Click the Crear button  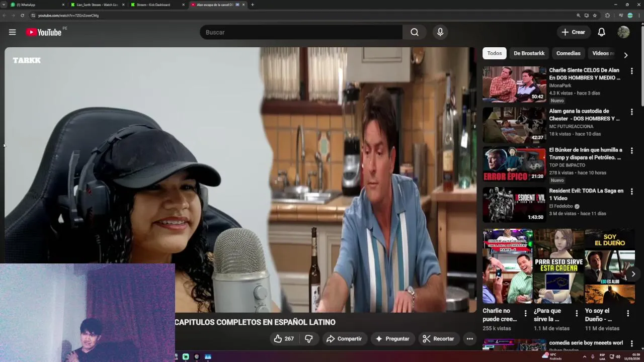point(574,32)
